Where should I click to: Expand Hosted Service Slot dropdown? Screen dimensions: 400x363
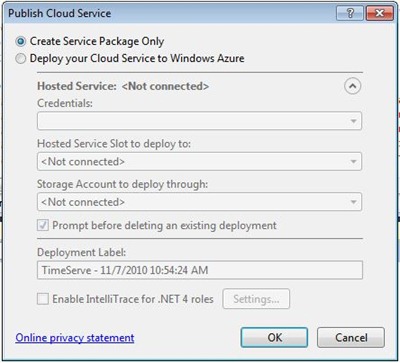[199, 162]
